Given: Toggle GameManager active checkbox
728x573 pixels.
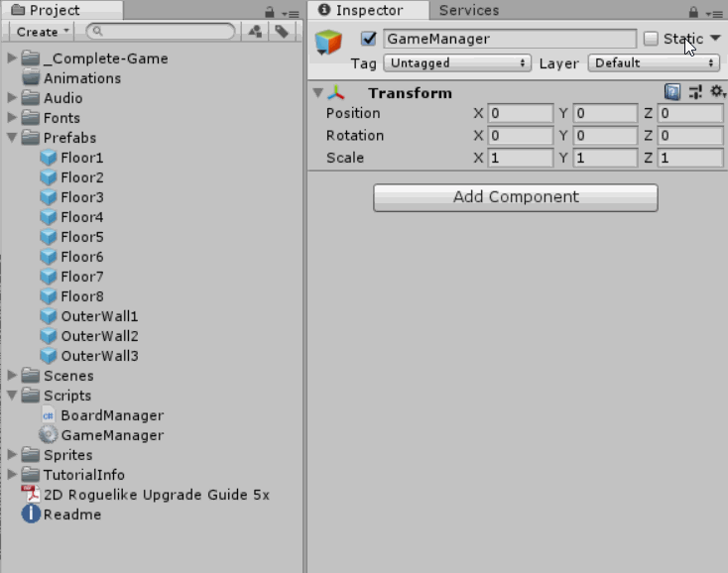Looking at the screenshot, I should tap(369, 39).
